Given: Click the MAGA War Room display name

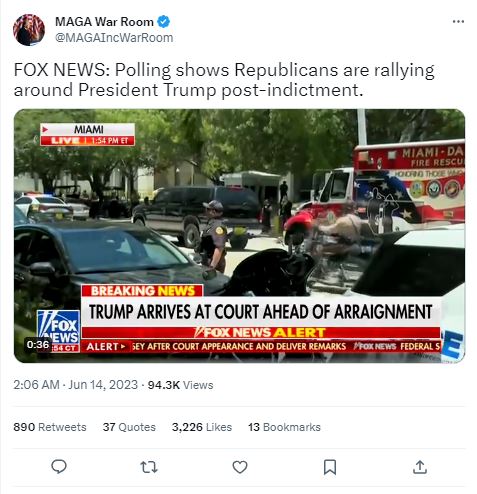Looking at the screenshot, I should [x=104, y=22].
